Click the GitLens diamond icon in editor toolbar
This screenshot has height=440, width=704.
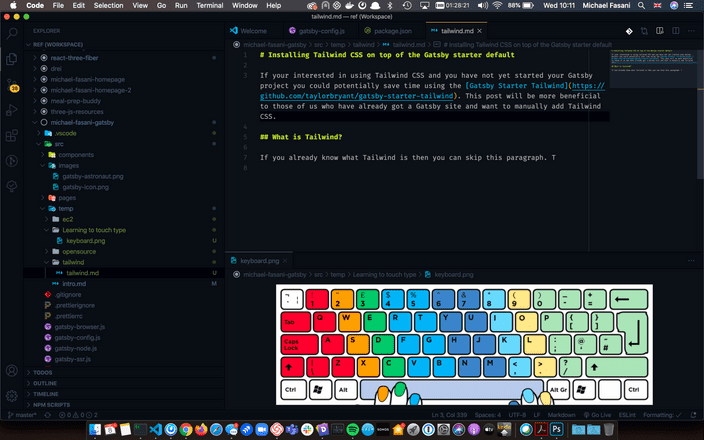point(629,31)
